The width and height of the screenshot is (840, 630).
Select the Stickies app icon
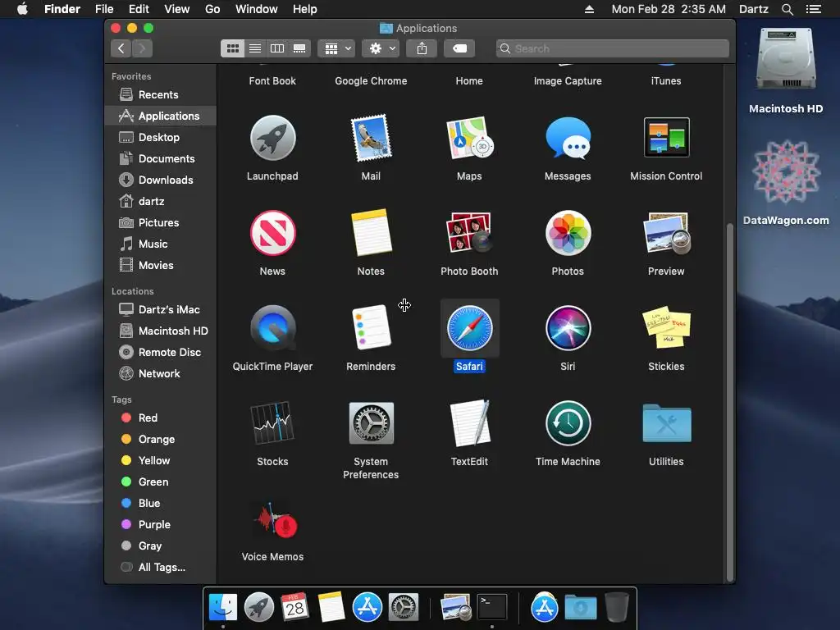[x=666, y=328]
